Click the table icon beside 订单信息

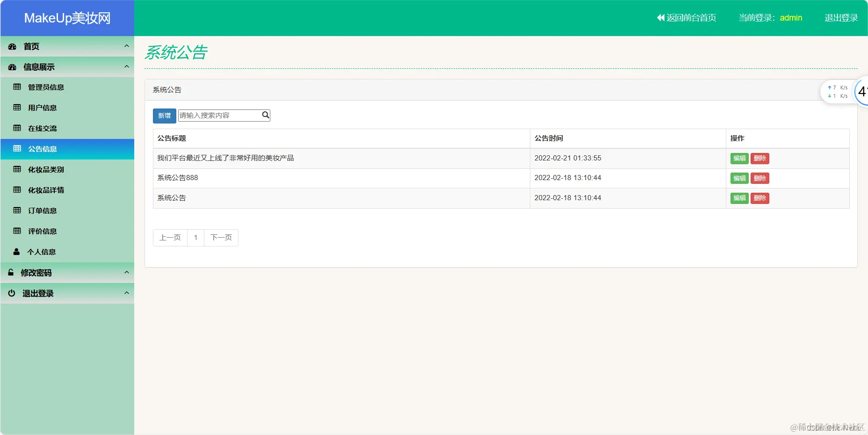tap(17, 210)
